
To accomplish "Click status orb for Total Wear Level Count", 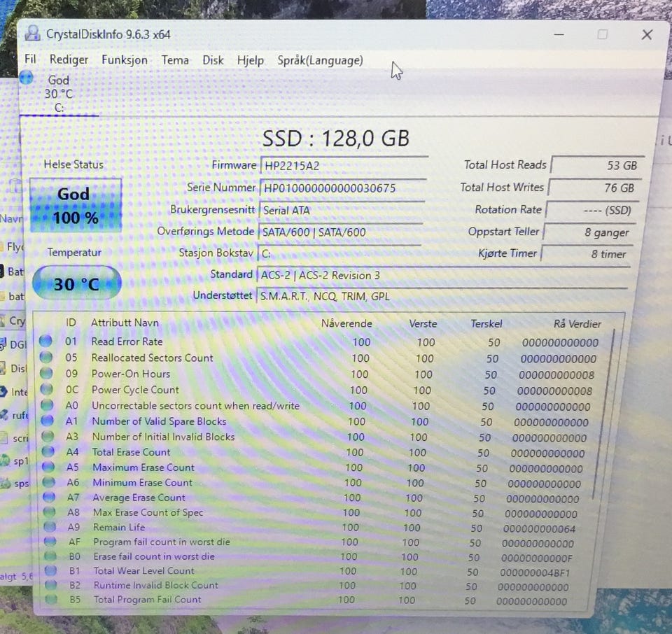I will point(51,570).
